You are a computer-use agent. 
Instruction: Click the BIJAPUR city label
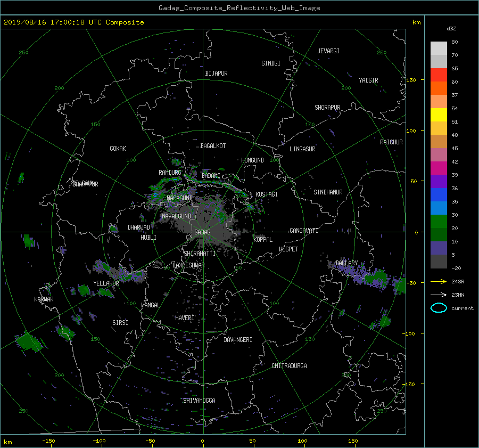[216, 74]
